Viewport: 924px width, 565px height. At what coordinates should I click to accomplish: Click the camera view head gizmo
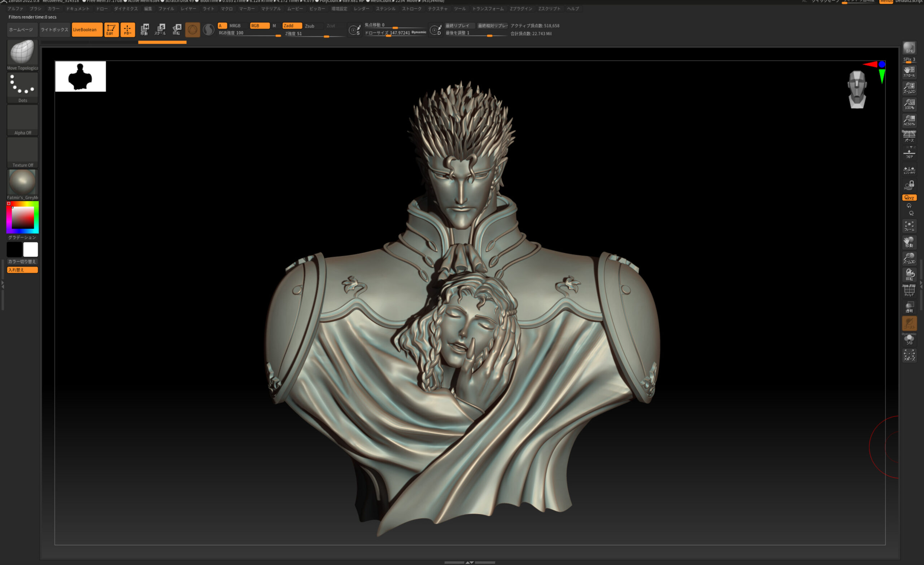[x=857, y=89]
